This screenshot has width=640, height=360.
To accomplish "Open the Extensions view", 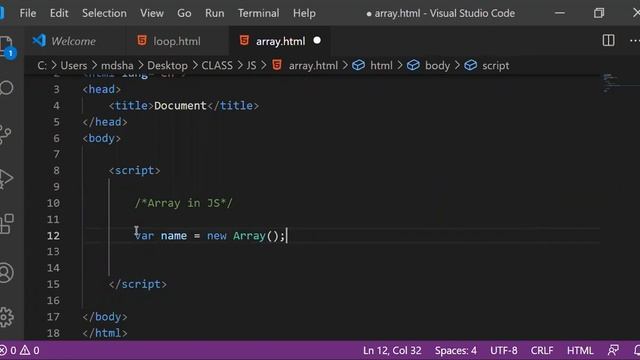I will point(6,224).
